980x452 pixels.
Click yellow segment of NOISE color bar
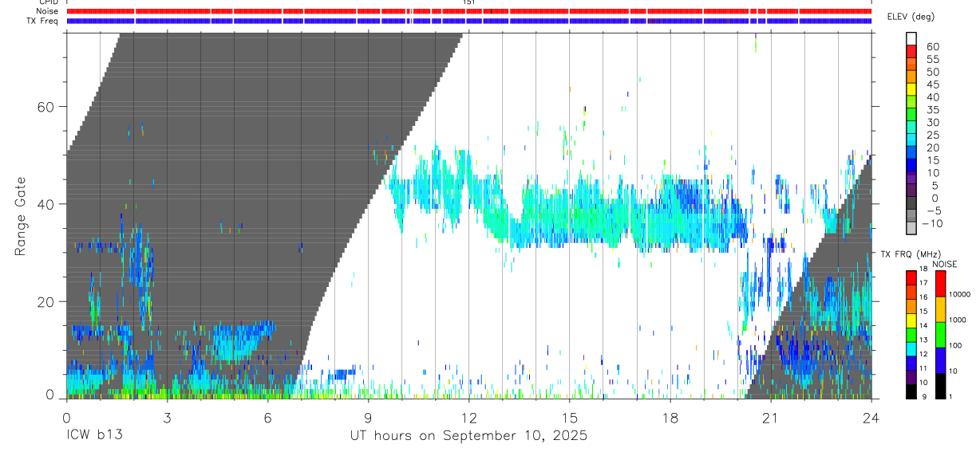point(940,309)
